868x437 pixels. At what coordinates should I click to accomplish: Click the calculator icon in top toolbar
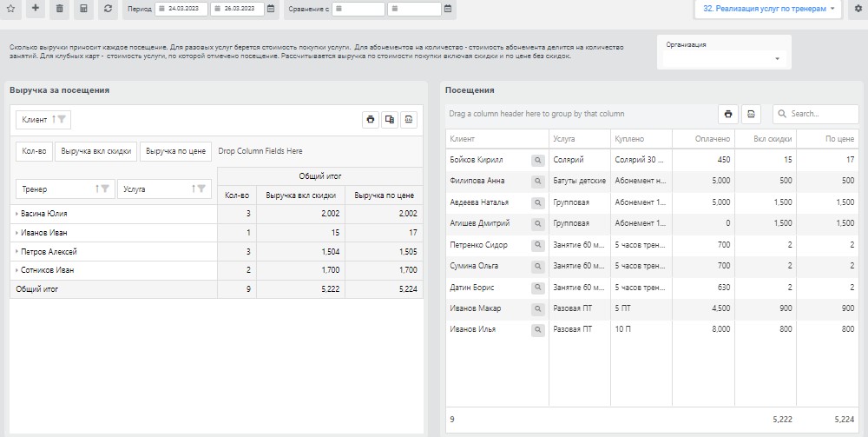tap(83, 9)
